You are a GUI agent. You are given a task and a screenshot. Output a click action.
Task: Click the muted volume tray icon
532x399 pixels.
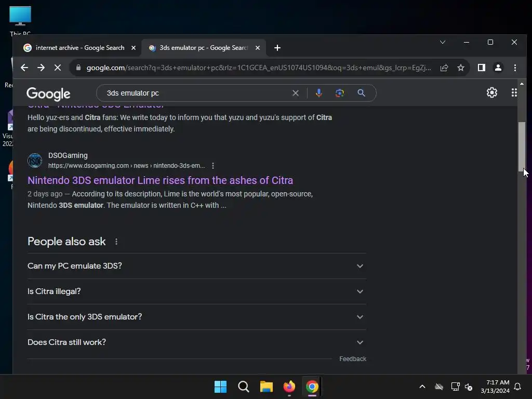469,387
